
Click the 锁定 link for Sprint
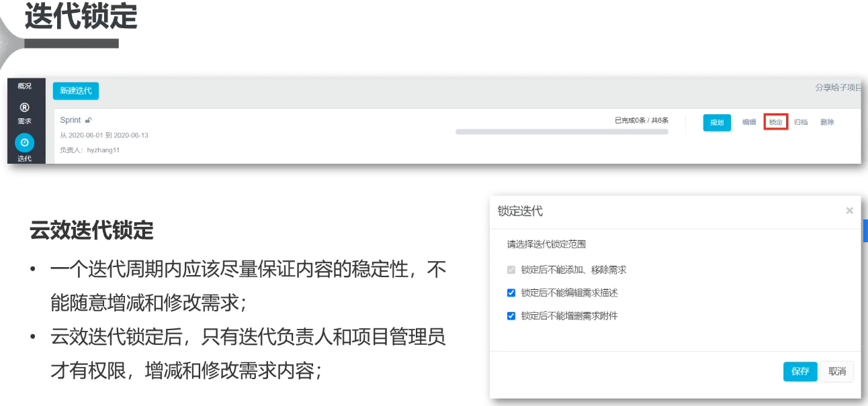pyautogui.click(x=776, y=122)
